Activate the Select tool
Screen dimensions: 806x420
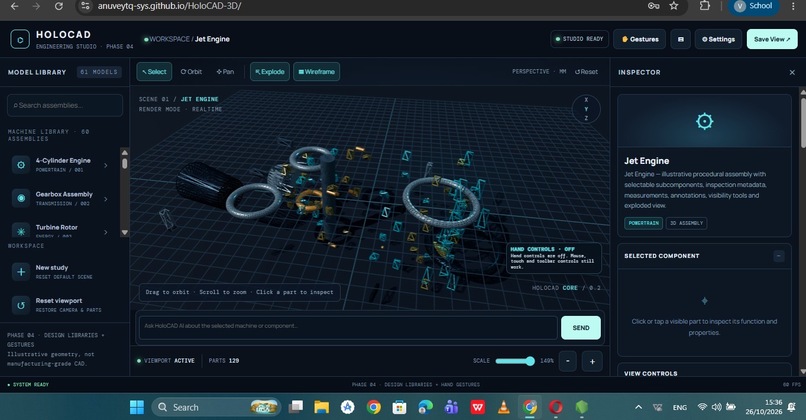pyautogui.click(x=154, y=72)
